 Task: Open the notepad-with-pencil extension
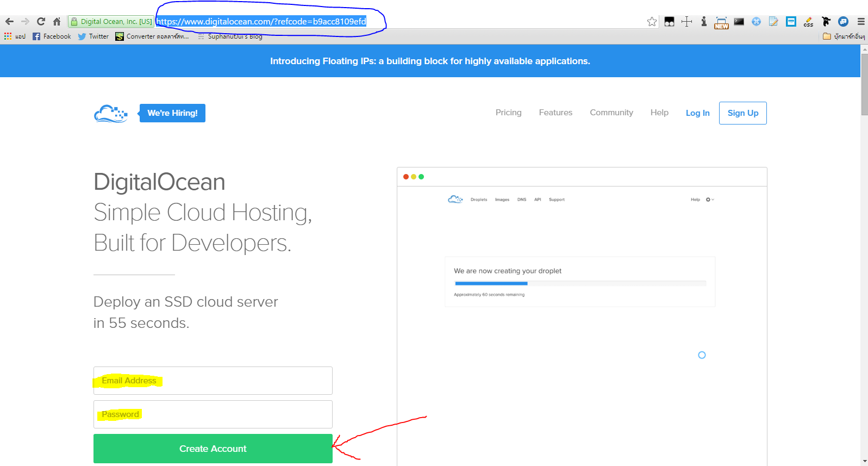pyautogui.click(x=773, y=22)
